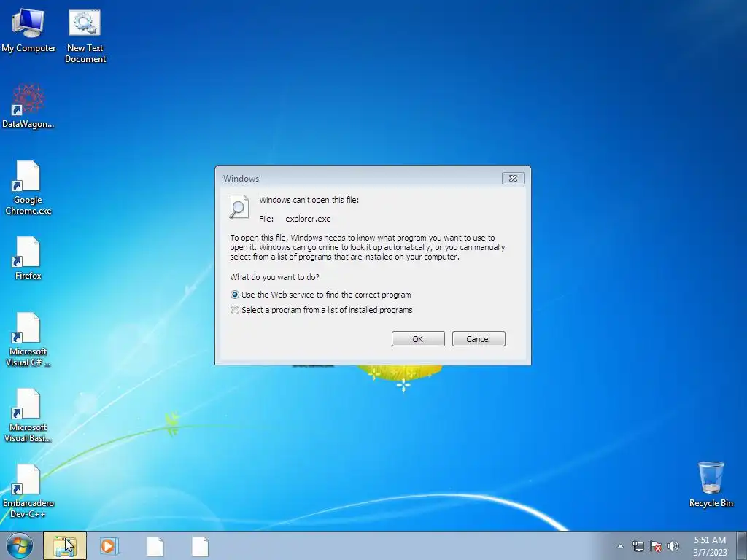Cancel the Windows can't open dialog
This screenshot has height=560, width=747.
pyautogui.click(x=479, y=339)
